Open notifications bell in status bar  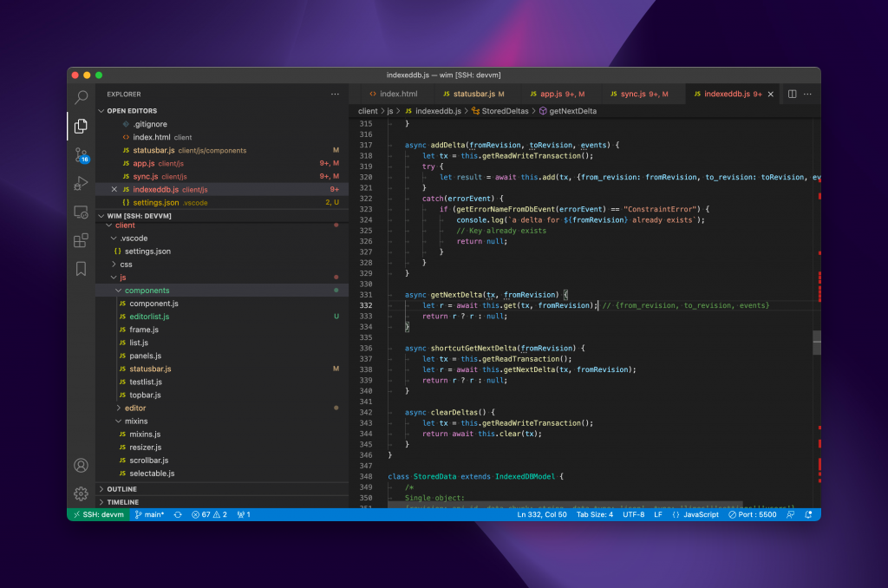[809, 514]
